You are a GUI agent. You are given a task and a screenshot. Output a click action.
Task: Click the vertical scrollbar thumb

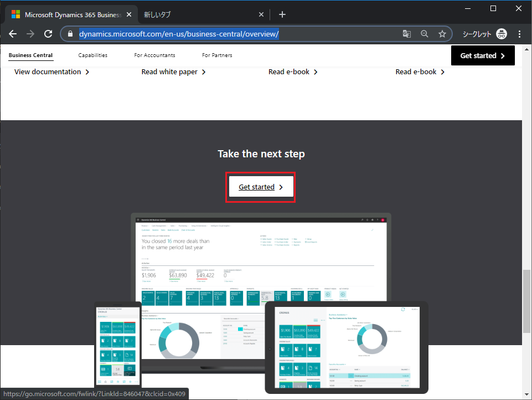[x=526, y=301]
